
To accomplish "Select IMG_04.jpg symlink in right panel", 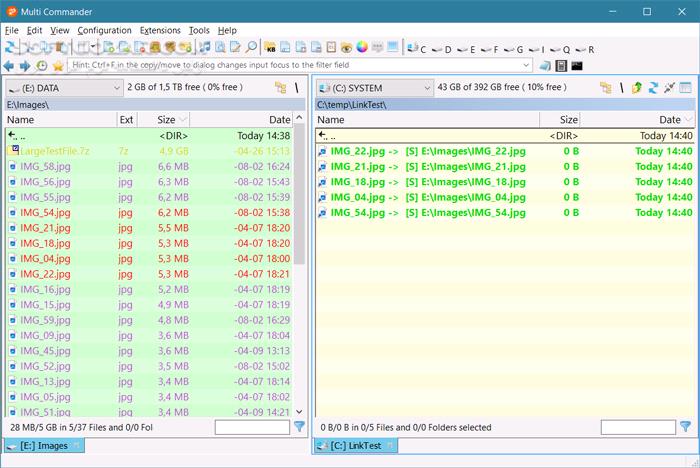I will 505,197.
